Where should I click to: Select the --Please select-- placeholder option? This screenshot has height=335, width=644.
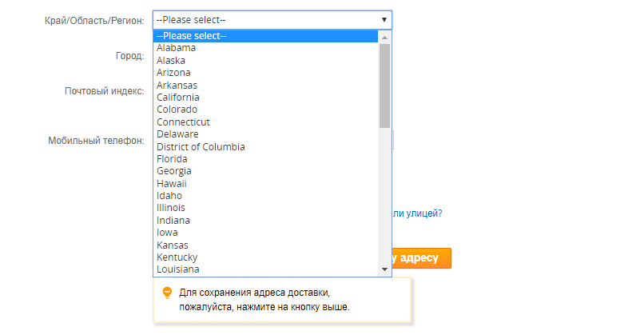tap(192, 36)
